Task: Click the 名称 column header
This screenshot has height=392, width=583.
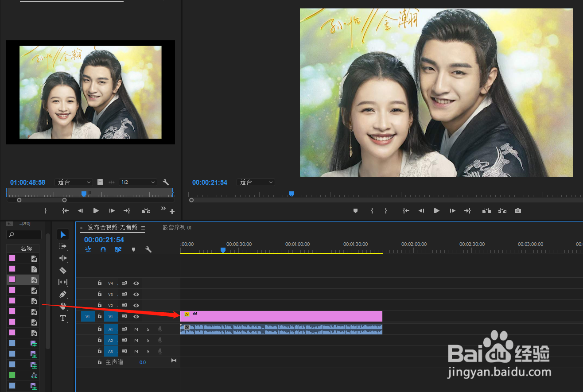Action: tap(27, 248)
